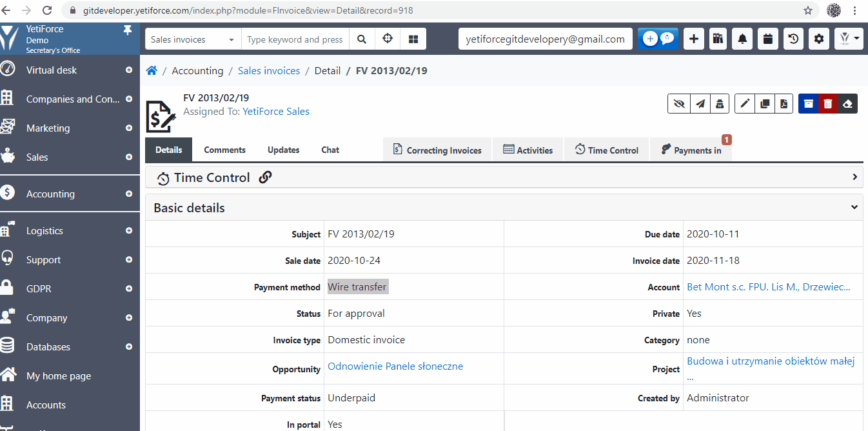Click the transfer ownership icon beside the paper plane
The height and width of the screenshot is (431, 868).
[x=720, y=104]
